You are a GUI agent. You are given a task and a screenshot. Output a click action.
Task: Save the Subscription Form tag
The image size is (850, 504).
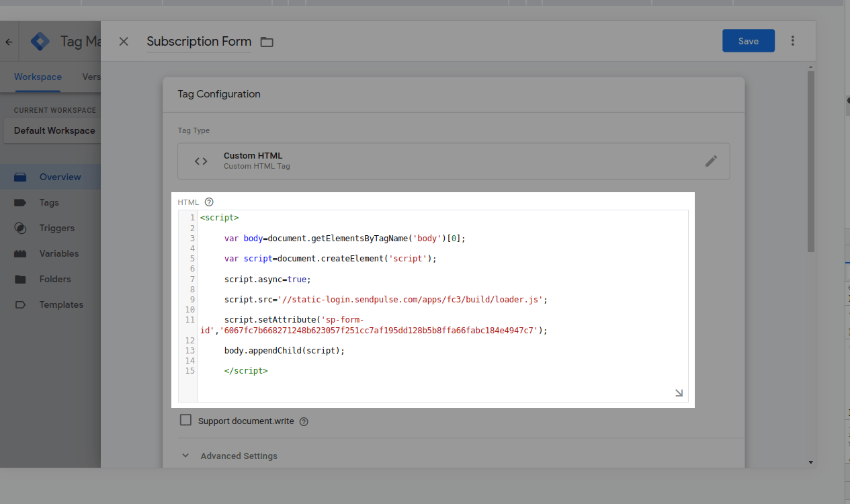748,41
